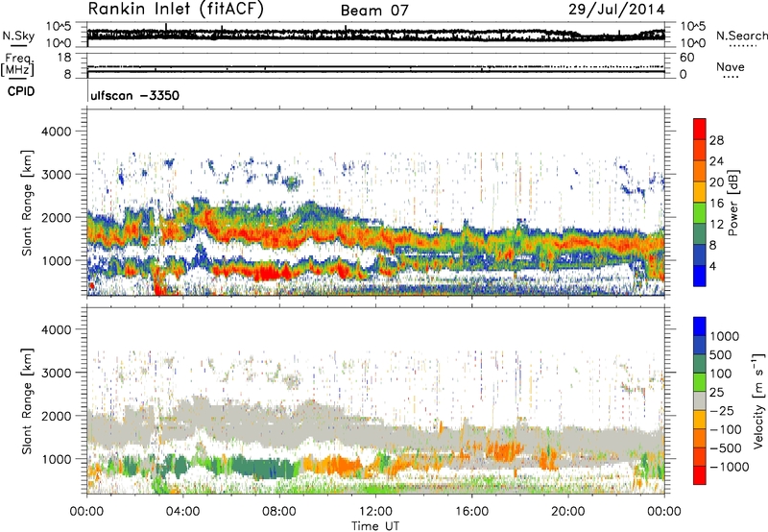Click the '04:00' time tick label
The width and height of the screenshot is (768, 532).
(182, 512)
